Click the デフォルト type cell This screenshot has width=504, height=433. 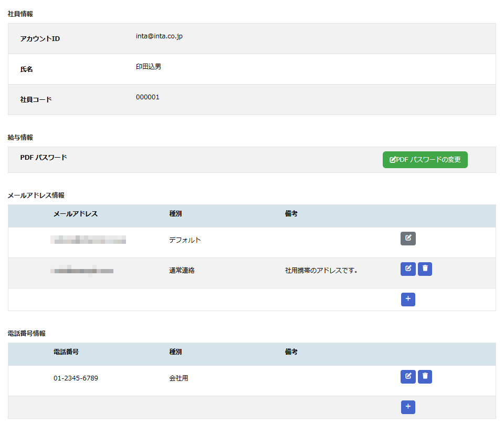tap(185, 240)
